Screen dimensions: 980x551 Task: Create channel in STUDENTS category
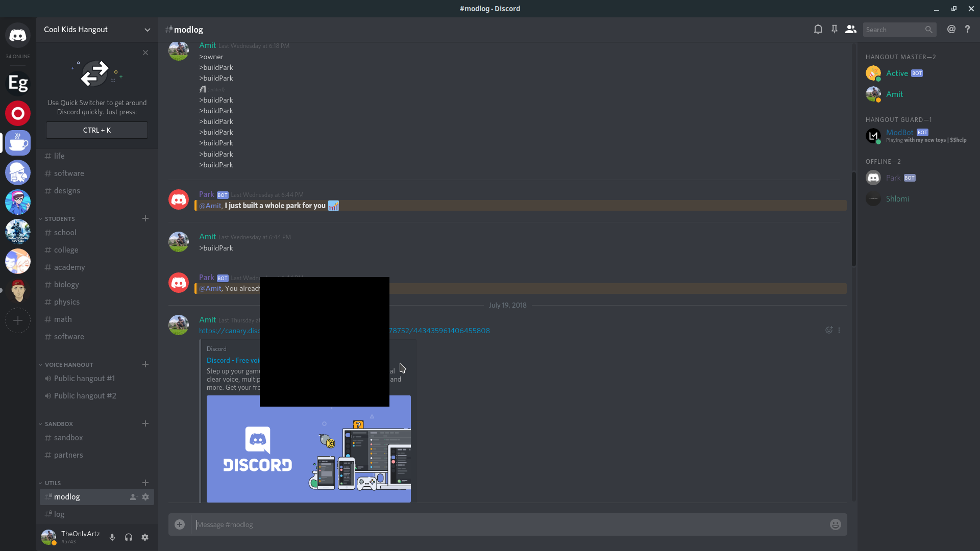145,218
